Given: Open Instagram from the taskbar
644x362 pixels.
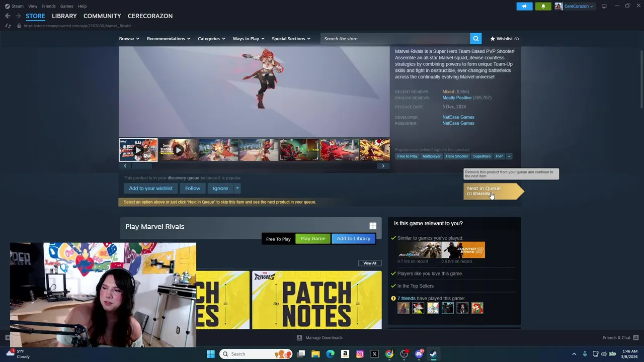Looking at the screenshot, I should [x=360, y=354].
